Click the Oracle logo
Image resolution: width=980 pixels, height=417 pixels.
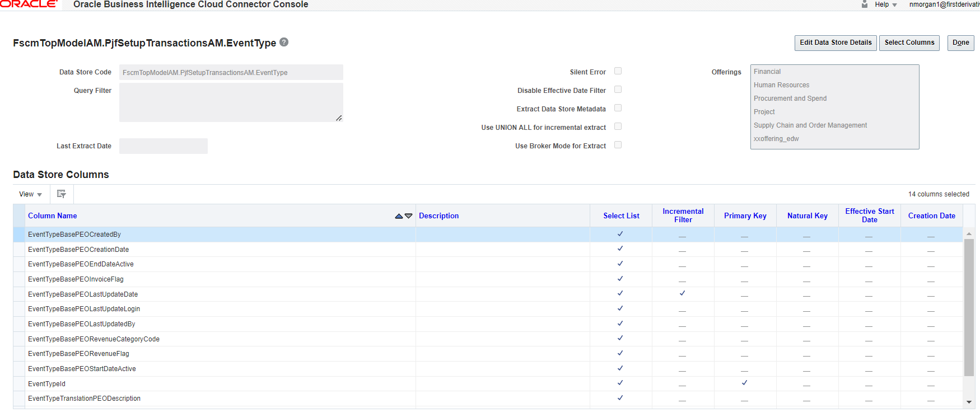click(29, 4)
